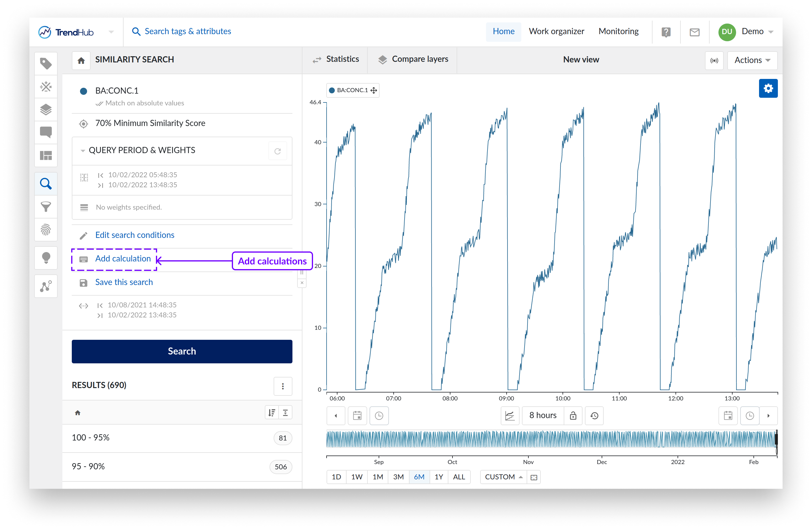The image size is (812, 530).
Task: Toggle the 8 hours period lock
Action: click(573, 415)
